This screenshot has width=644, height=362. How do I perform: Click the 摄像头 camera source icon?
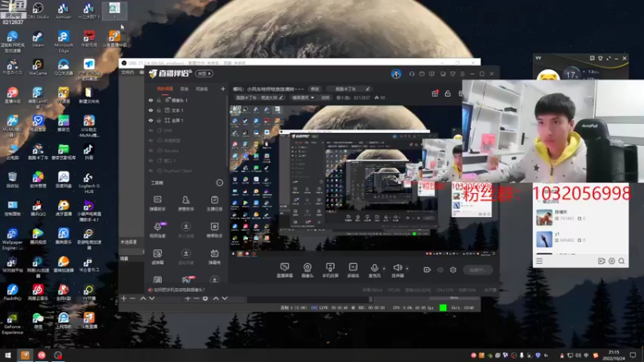point(308,270)
